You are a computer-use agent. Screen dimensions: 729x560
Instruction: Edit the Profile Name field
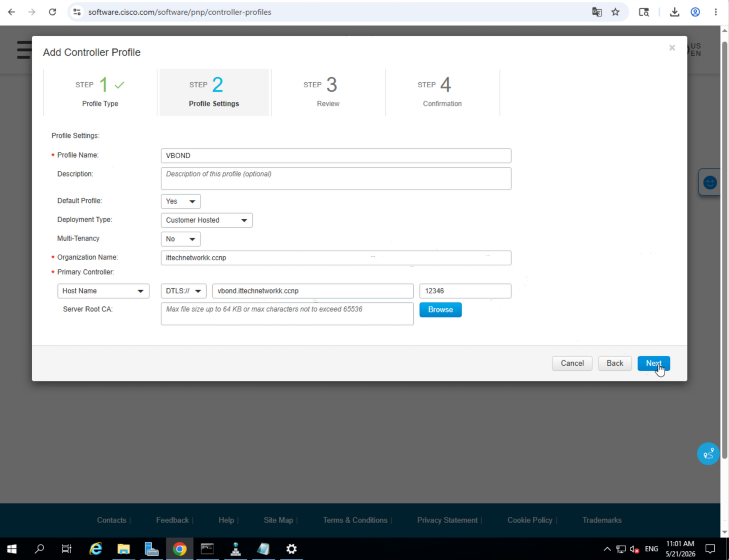[x=336, y=156]
